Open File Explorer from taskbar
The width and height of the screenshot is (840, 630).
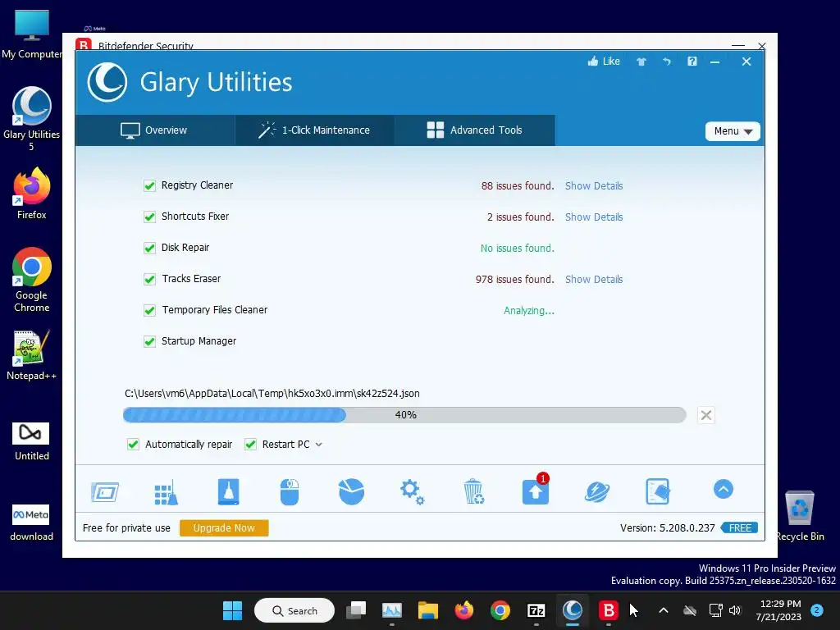[x=428, y=610]
